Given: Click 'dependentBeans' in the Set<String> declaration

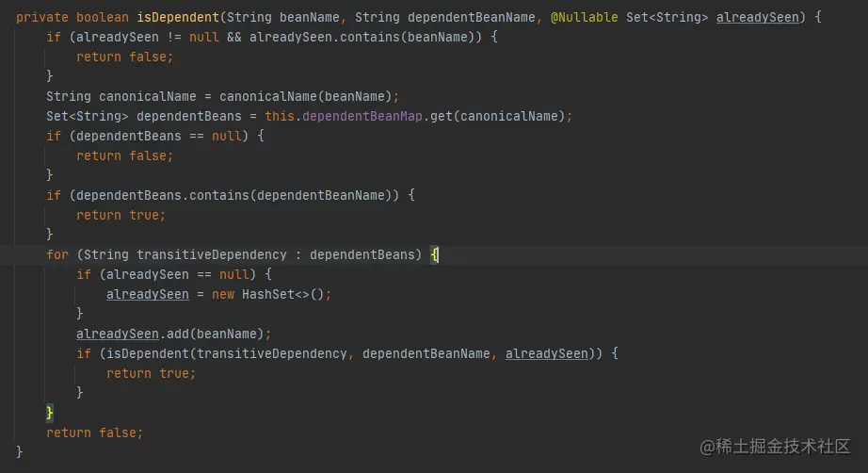Looking at the screenshot, I should click(x=189, y=116).
